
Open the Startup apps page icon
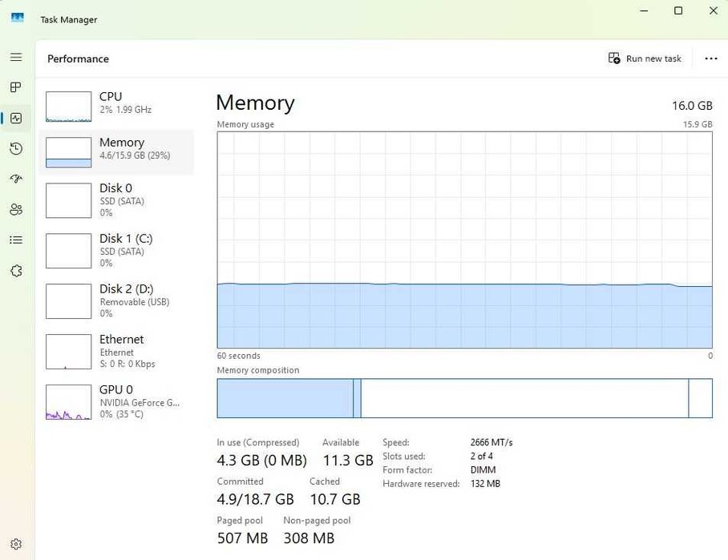(16, 179)
